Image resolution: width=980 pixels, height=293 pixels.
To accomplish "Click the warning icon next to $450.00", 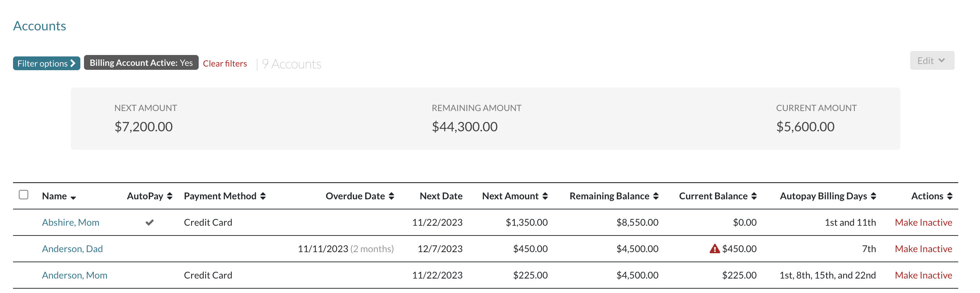I will (x=714, y=249).
